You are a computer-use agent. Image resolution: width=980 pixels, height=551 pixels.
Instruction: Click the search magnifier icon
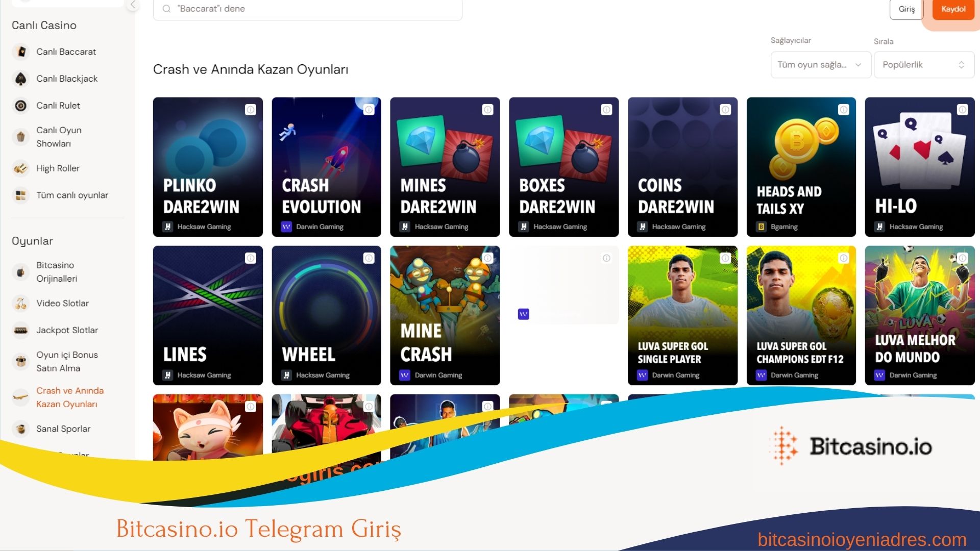(166, 9)
